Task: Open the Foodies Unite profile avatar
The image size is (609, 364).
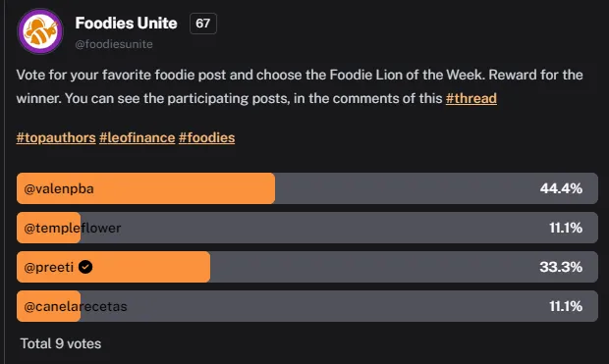Action: coord(40,31)
